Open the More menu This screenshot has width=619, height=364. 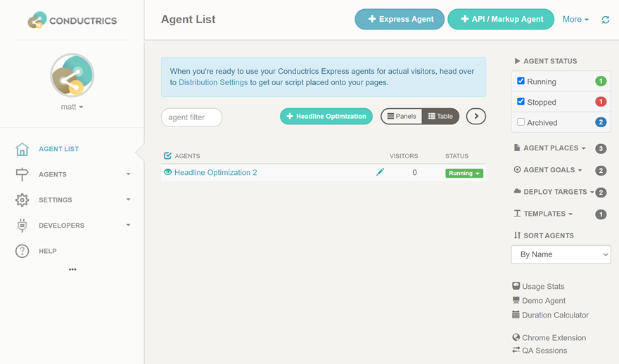[575, 20]
